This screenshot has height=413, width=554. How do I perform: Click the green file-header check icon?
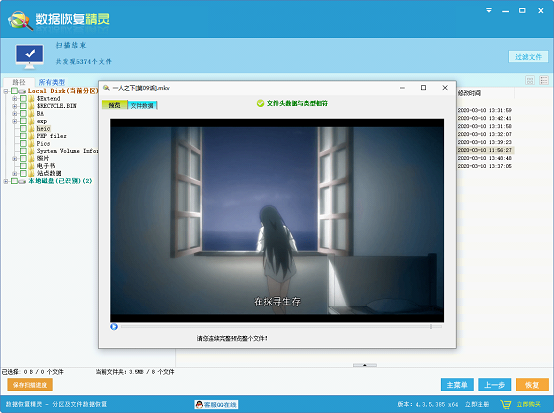coord(260,103)
